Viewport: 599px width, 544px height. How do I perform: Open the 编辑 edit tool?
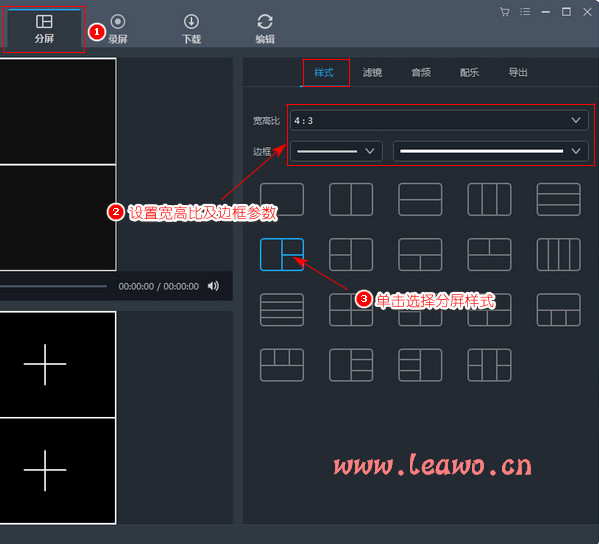pyautogui.click(x=265, y=29)
